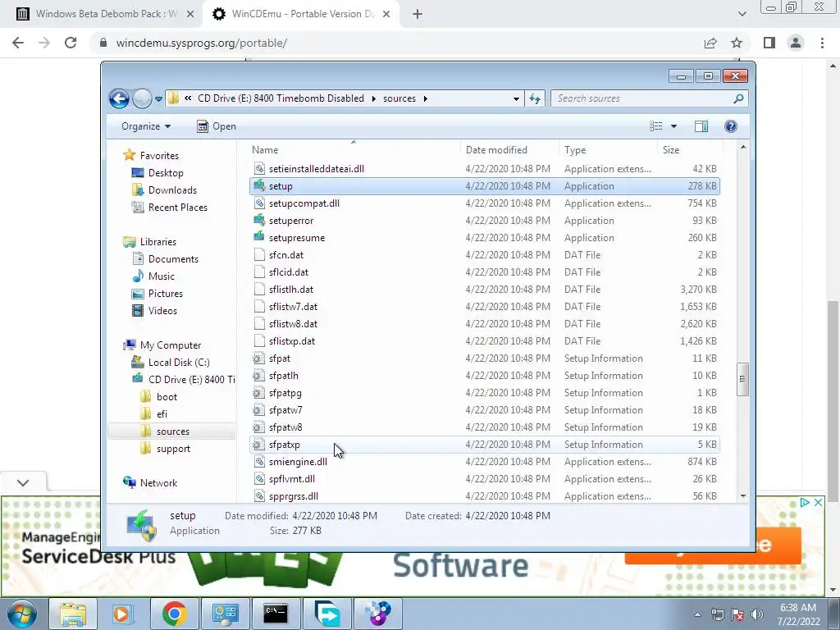Bookmark this page with star icon
Screen dimensions: 840x630
pyautogui.click(x=737, y=43)
